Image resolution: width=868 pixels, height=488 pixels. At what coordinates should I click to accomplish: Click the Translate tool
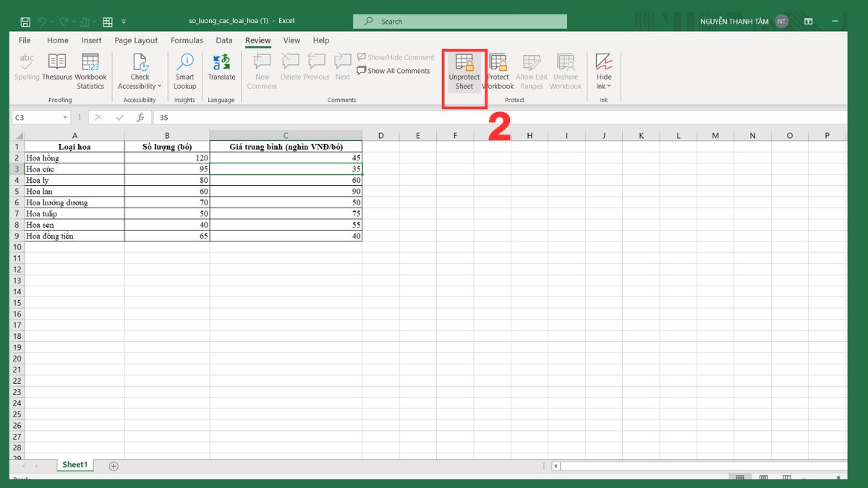221,69
